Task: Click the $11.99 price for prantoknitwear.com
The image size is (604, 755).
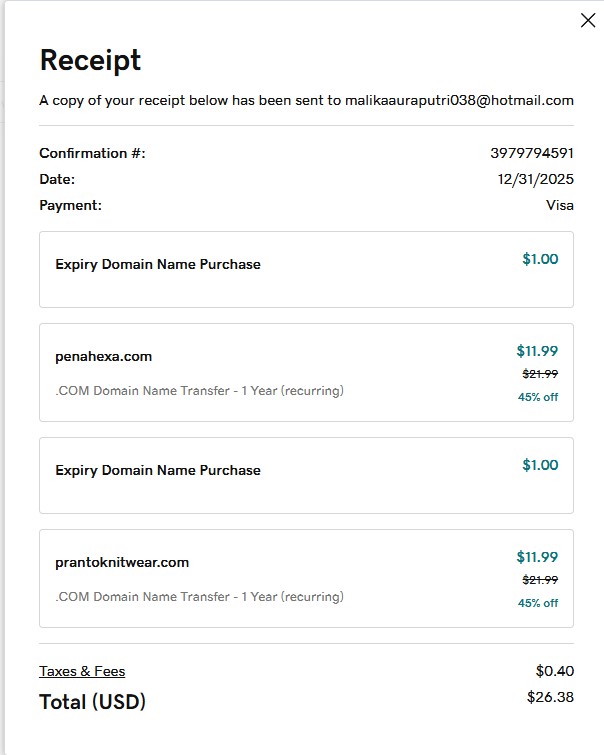Action: [537, 557]
